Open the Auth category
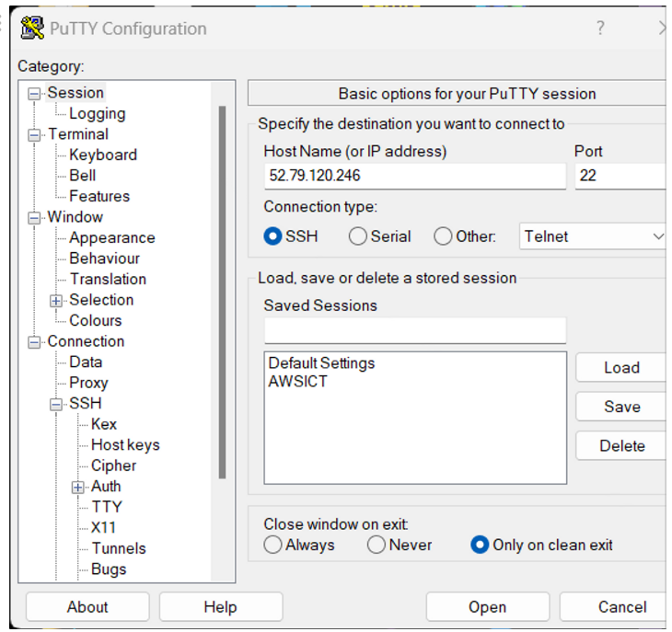Screen dimensions: 672x632 pyautogui.click(x=106, y=487)
